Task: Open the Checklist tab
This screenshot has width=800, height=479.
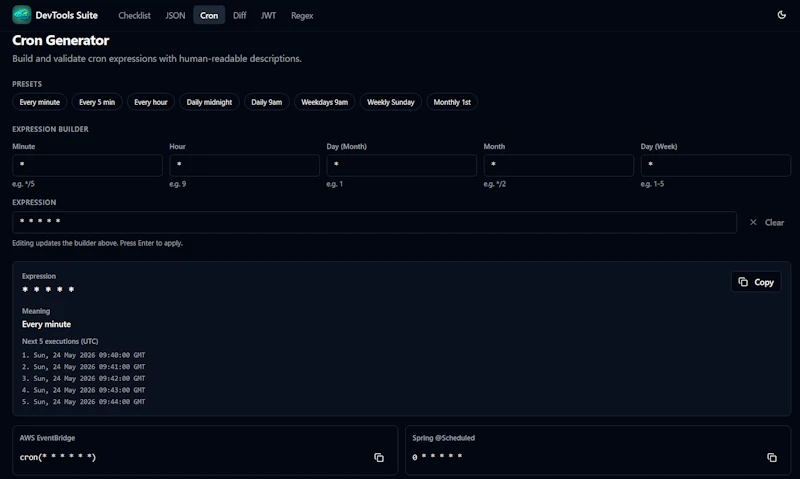Action: tap(134, 15)
